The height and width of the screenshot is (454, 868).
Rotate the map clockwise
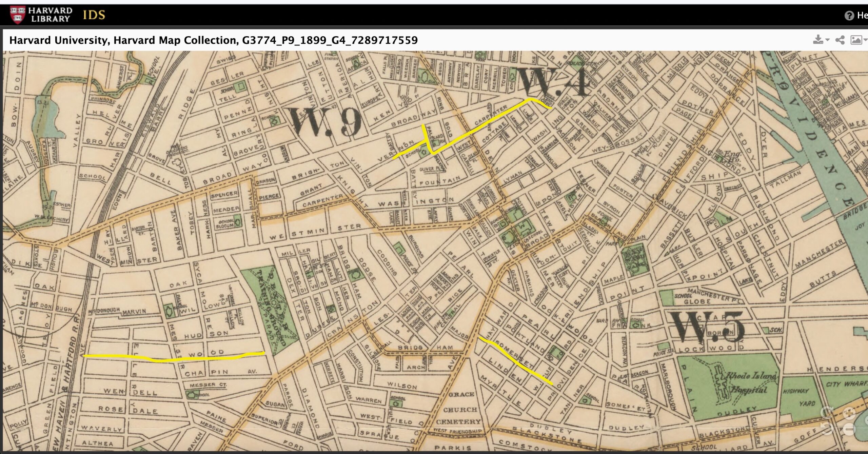[827, 413]
